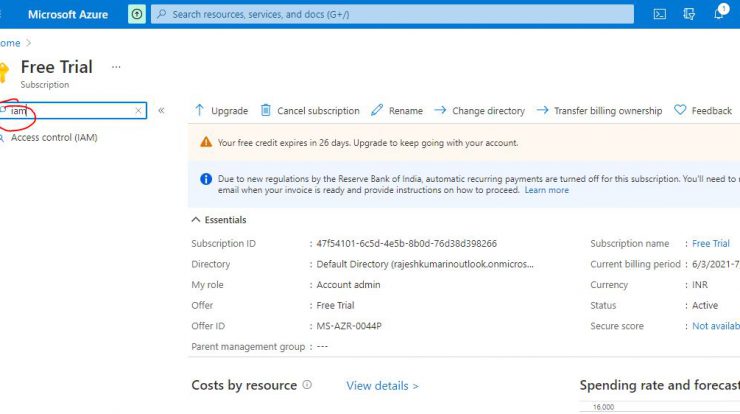Click the Feedback heart icon
Image resolution: width=740 pixels, height=414 pixels.
(680, 110)
